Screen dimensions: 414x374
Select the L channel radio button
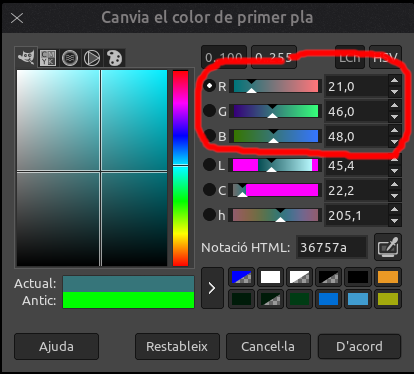click(209, 165)
